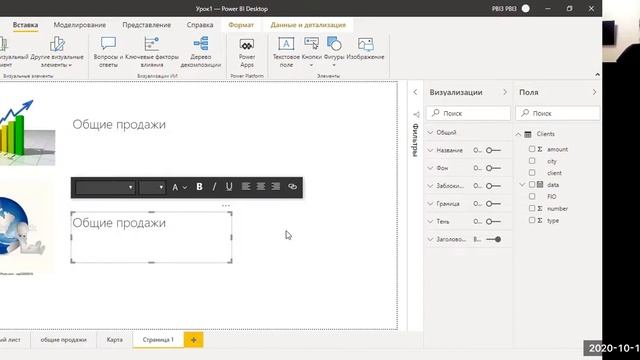Collapse the Fields pane arrow
The width and height of the screenshot is (640, 360).
[x=594, y=92]
